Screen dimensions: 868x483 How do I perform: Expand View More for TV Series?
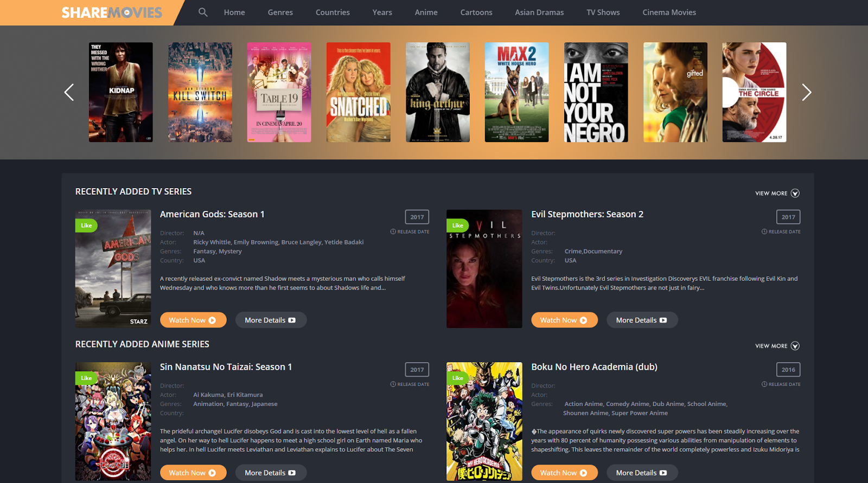click(x=777, y=194)
